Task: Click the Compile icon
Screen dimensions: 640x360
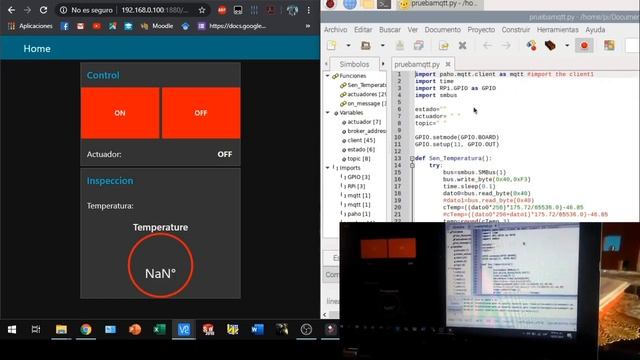Action: click(x=531, y=45)
